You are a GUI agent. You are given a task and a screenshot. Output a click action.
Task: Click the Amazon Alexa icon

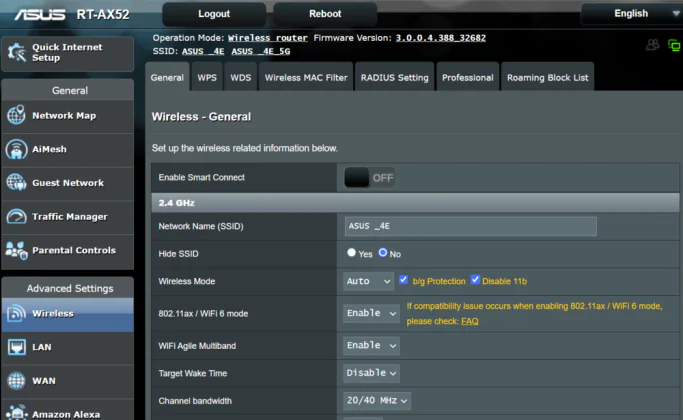click(x=17, y=413)
